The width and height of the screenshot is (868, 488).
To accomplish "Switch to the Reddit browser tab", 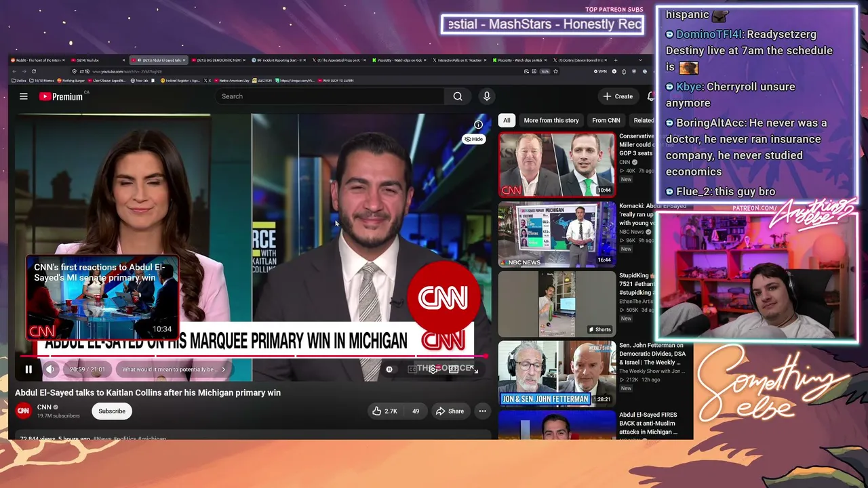I will [x=39, y=60].
